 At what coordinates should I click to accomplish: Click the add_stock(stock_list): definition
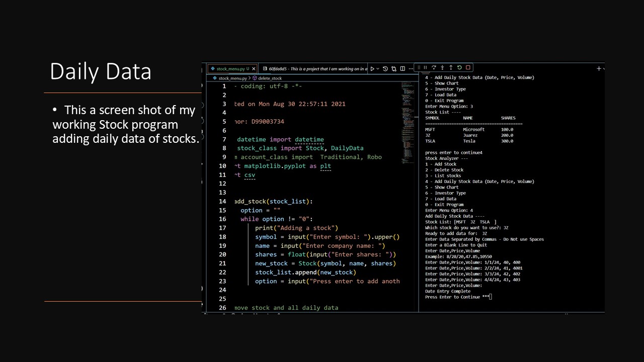(x=274, y=202)
